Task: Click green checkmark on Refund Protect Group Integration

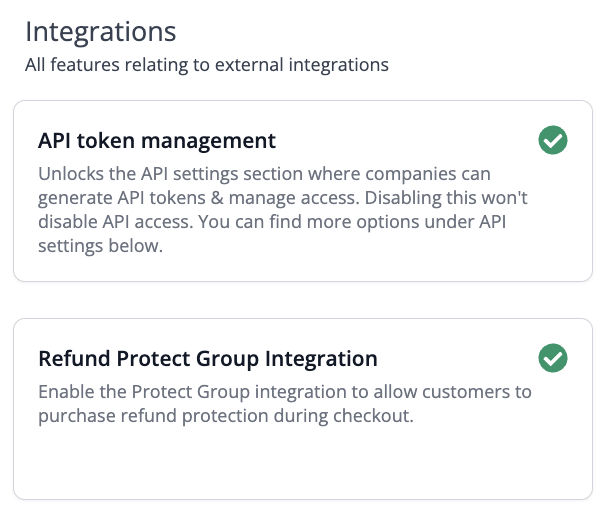Action: 552,357
